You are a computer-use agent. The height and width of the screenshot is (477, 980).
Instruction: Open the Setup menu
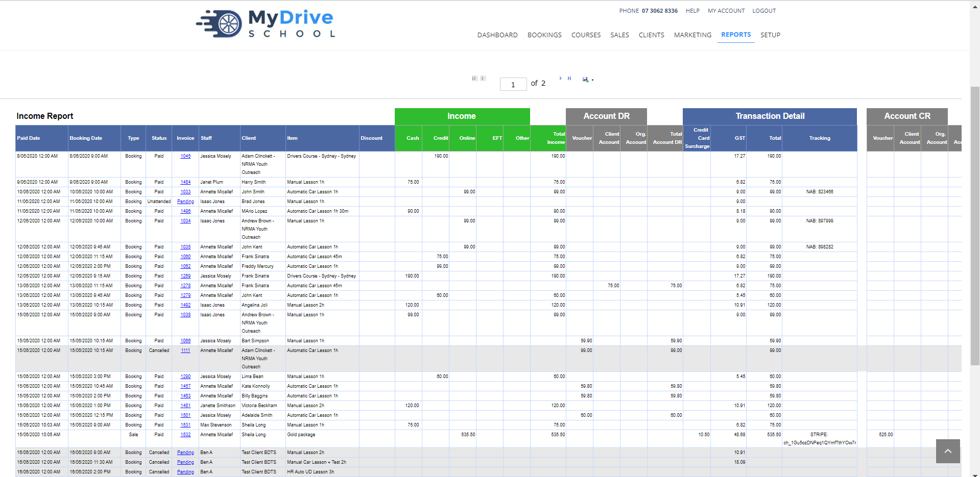[770, 35]
